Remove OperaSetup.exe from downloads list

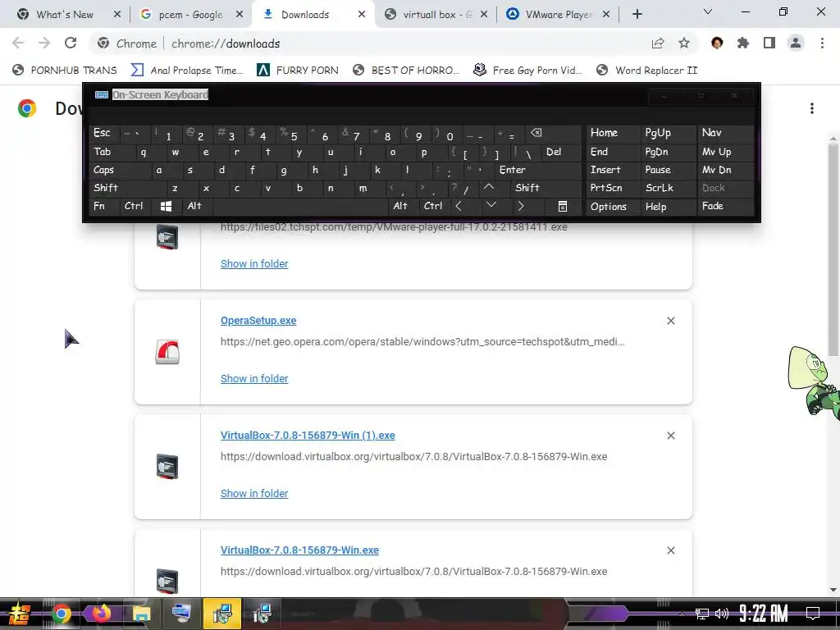tap(671, 321)
